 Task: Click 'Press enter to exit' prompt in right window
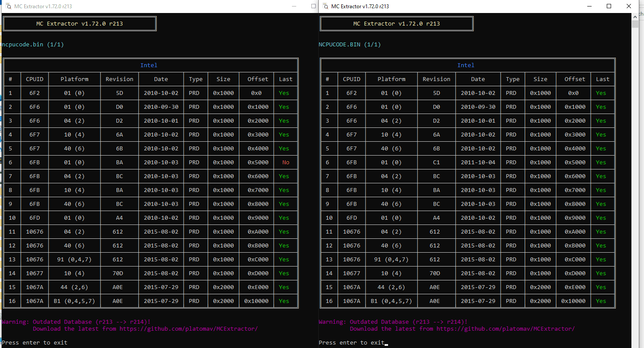352,343
